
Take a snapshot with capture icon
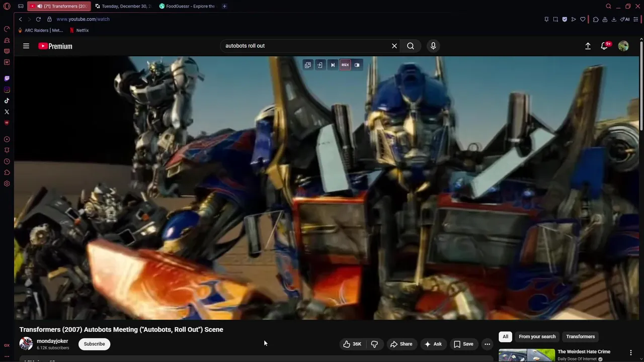click(x=555, y=19)
